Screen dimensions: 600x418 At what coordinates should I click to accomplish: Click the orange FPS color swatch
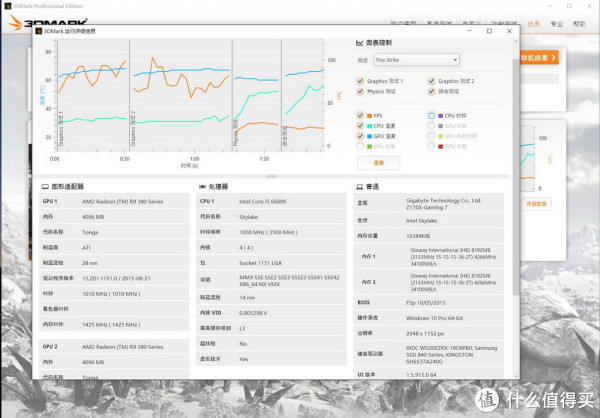tap(369, 116)
